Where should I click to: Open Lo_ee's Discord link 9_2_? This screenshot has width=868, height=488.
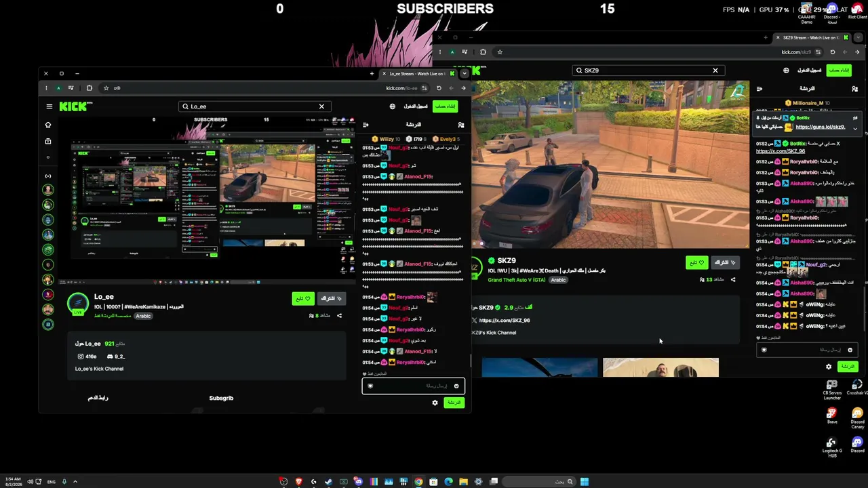tap(116, 357)
